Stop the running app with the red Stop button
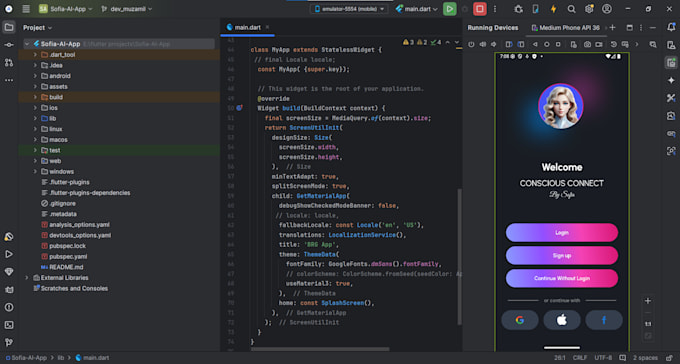 pos(480,9)
